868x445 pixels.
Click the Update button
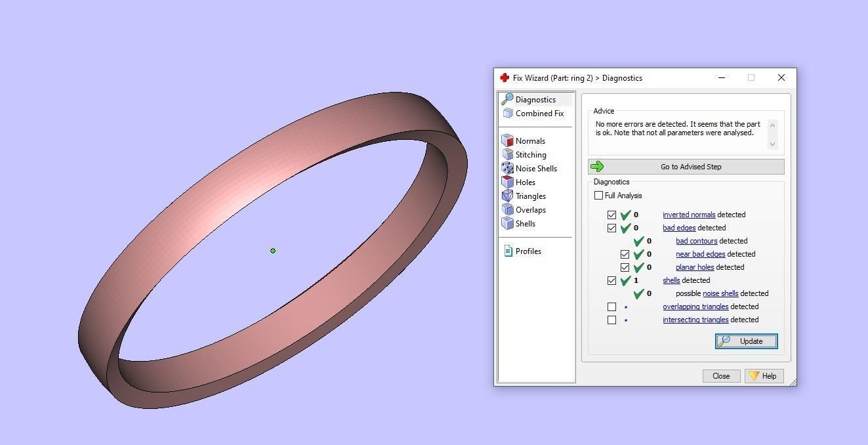point(747,341)
